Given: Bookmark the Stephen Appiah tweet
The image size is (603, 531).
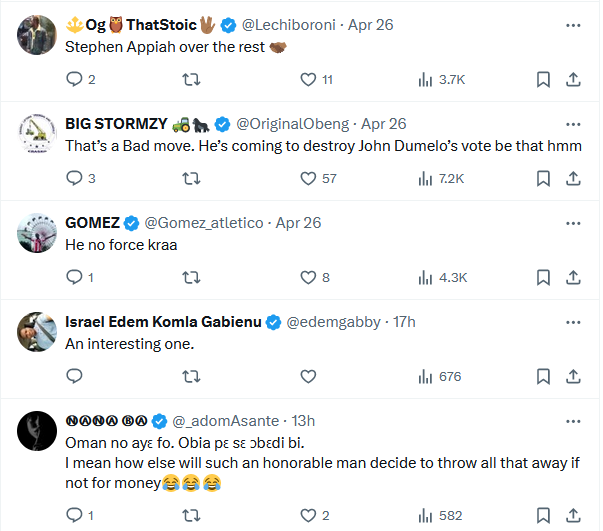Looking at the screenshot, I should pyautogui.click(x=542, y=80).
